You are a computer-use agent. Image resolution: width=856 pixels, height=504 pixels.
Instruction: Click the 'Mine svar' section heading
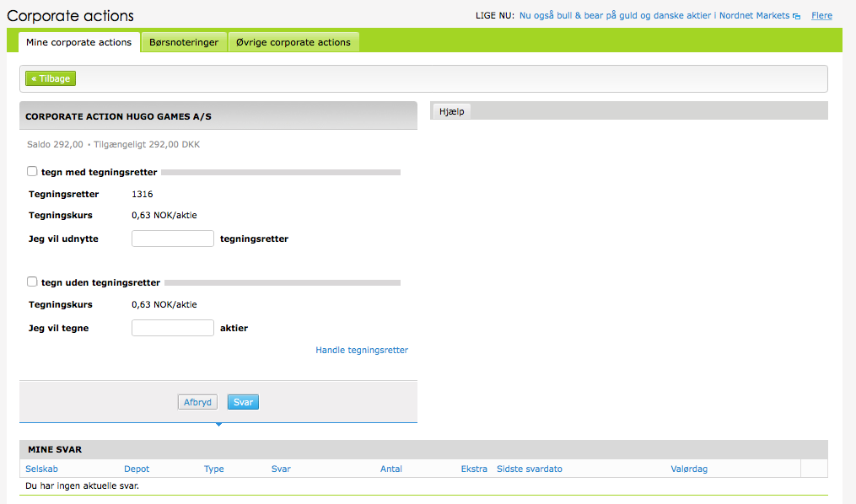click(x=55, y=449)
